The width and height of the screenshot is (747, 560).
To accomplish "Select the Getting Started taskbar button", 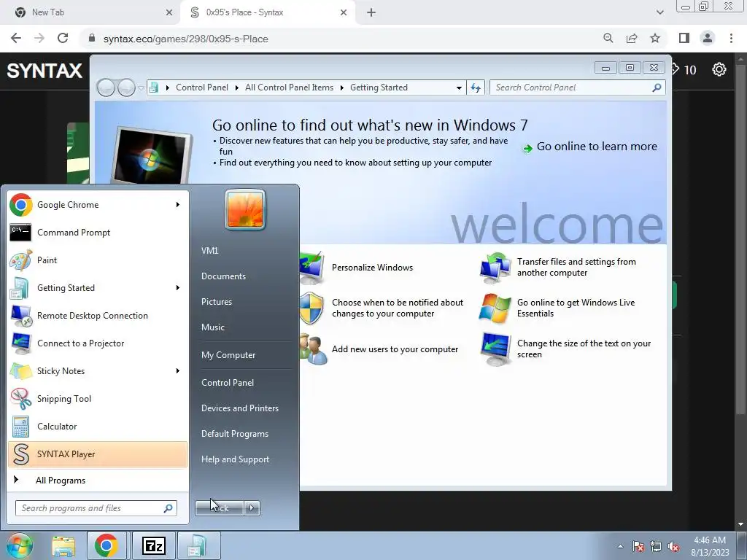I will pyautogui.click(x=198, y=545).
